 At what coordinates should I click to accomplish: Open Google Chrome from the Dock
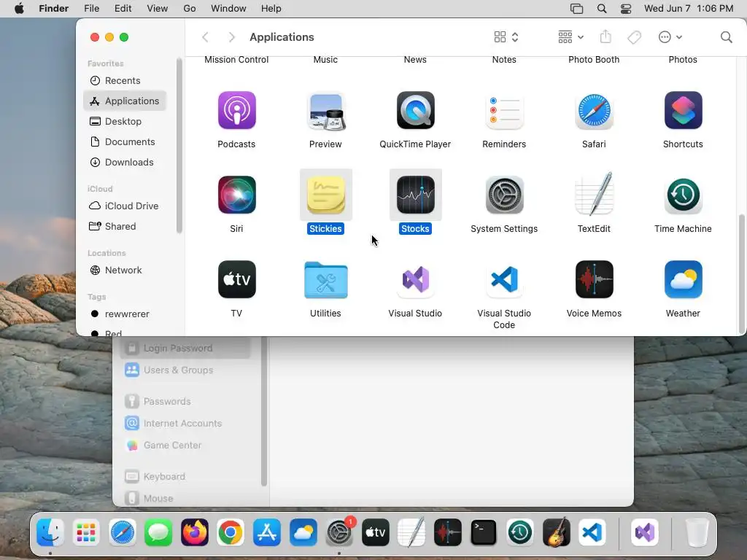(231, 532)
